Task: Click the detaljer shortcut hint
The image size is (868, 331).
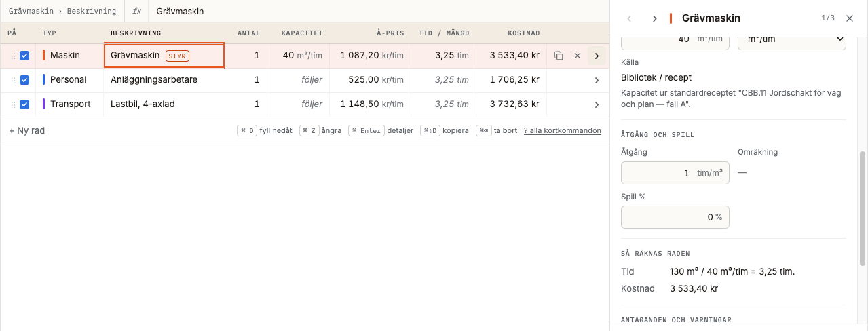Action: [381, 130]
